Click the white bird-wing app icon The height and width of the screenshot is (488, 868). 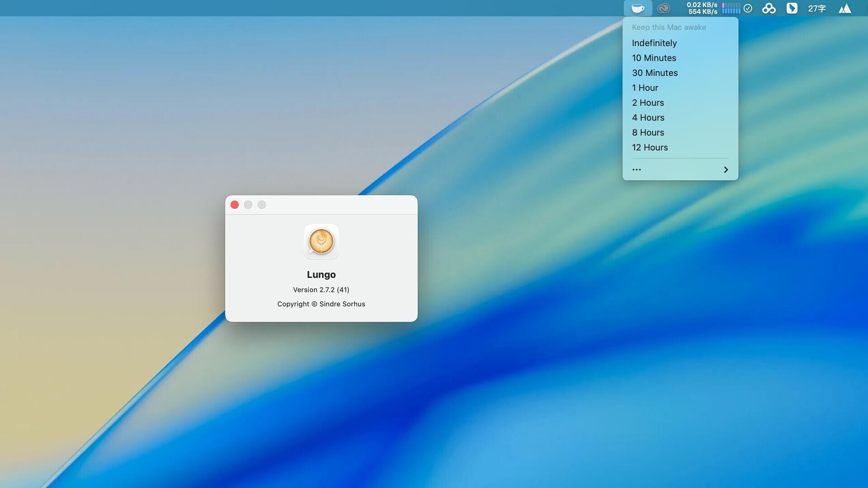[792, 8]
